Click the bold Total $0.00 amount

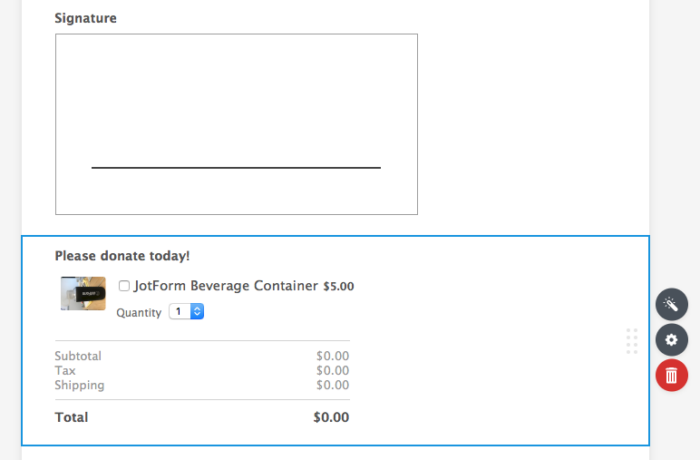point(331,417)
